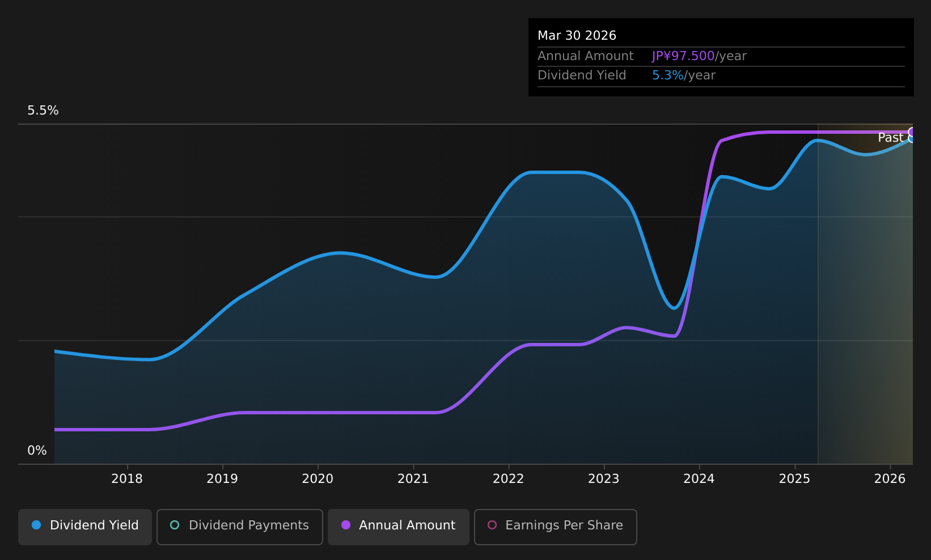Select the data point marker at chart's right edge

tap(912, 134)
